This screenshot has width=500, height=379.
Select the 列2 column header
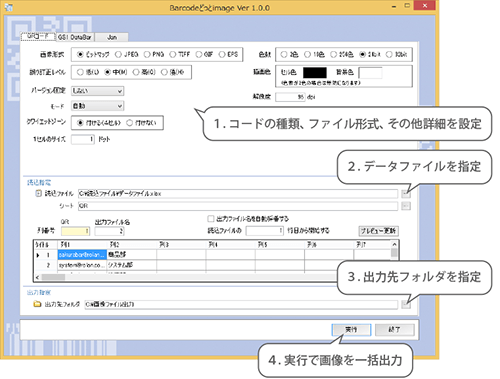[x=131, y=245]
